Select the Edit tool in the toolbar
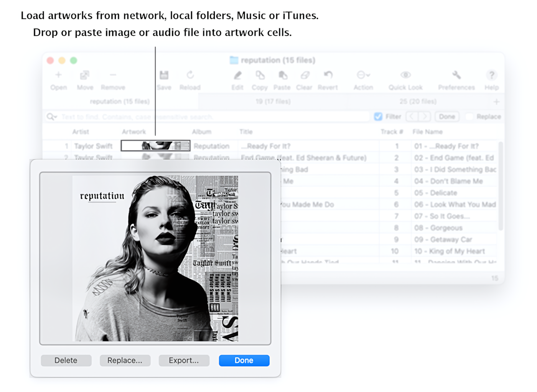This screenshot has width=537, height=392. point(237,79)
